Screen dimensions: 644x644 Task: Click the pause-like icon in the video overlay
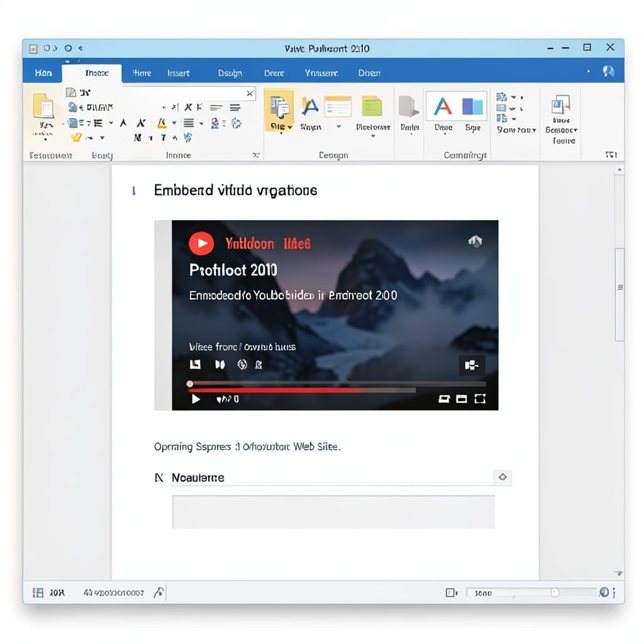click(220, 364)
